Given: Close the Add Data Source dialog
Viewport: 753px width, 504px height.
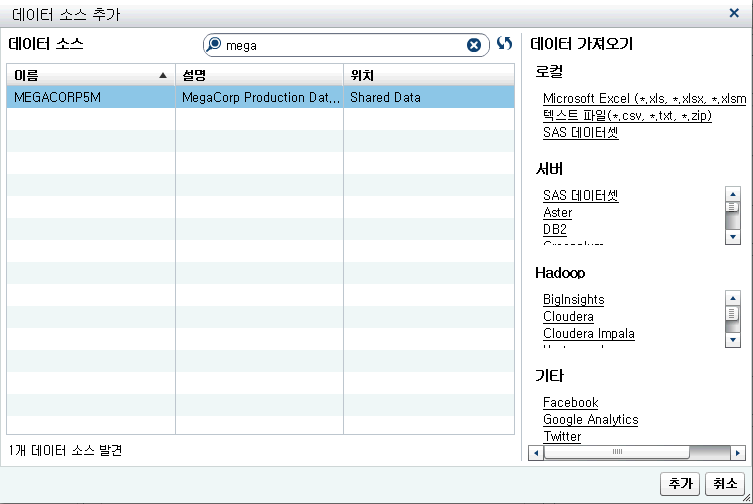Looking at the screenshot, I should pos(735,13).
